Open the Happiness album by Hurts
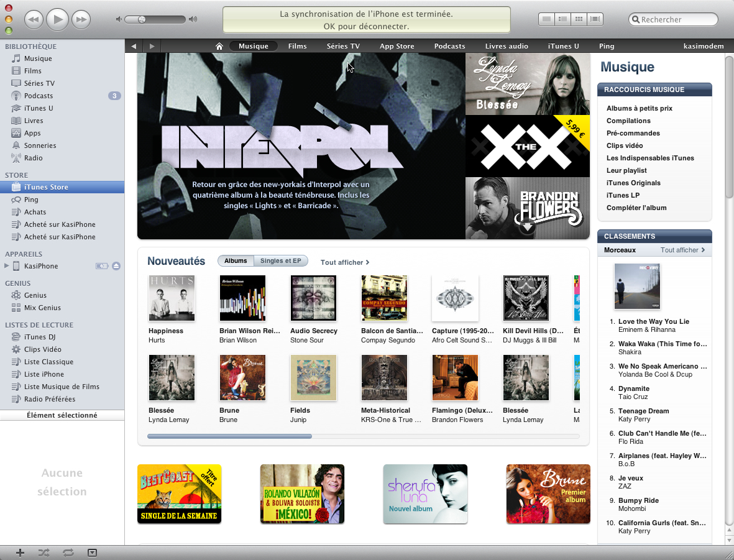Image resolution: width=734 pixels, height=560 pixels. [172, 298]
